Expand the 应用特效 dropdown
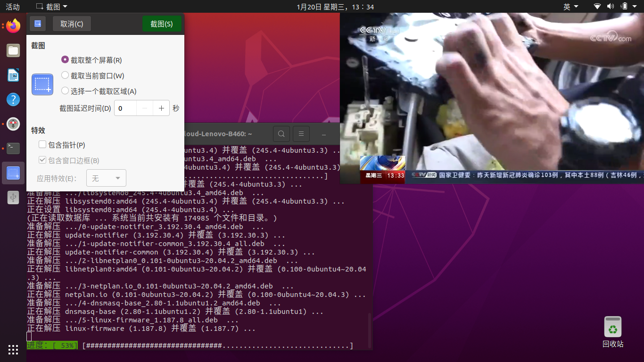The height and width of the screenshot is (362, 644). 106,179
